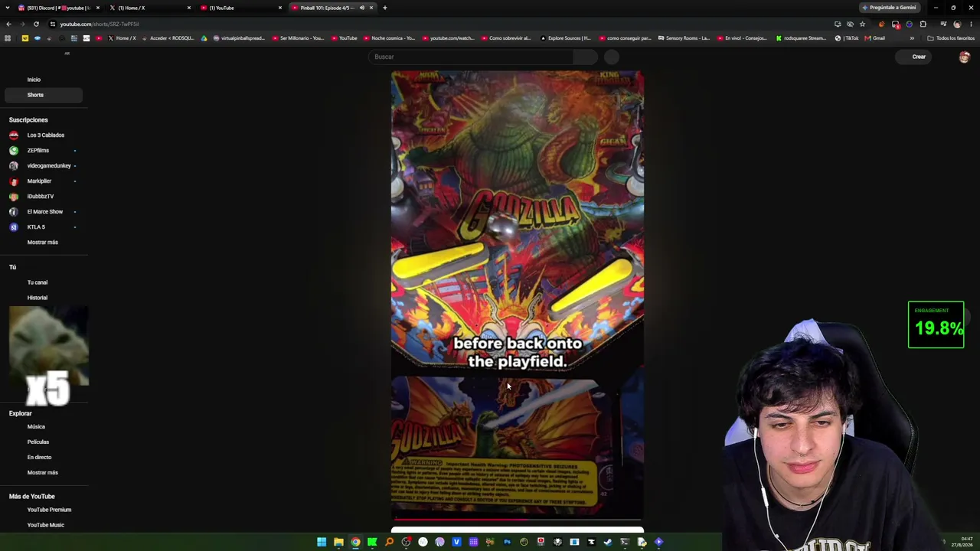Open Google Chrome from the taskbar
The height and width of the screenshot is (551, 980).
coord(355,542)
